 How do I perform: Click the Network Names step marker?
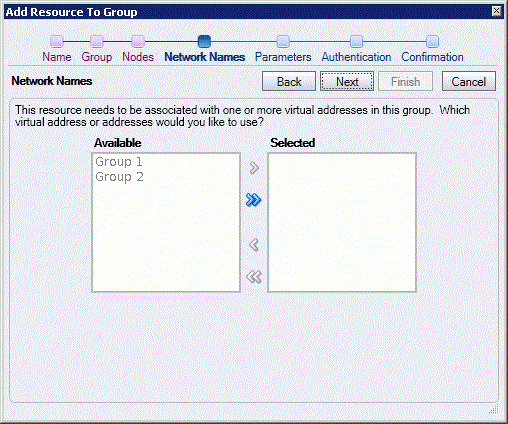tap(204, 41)
